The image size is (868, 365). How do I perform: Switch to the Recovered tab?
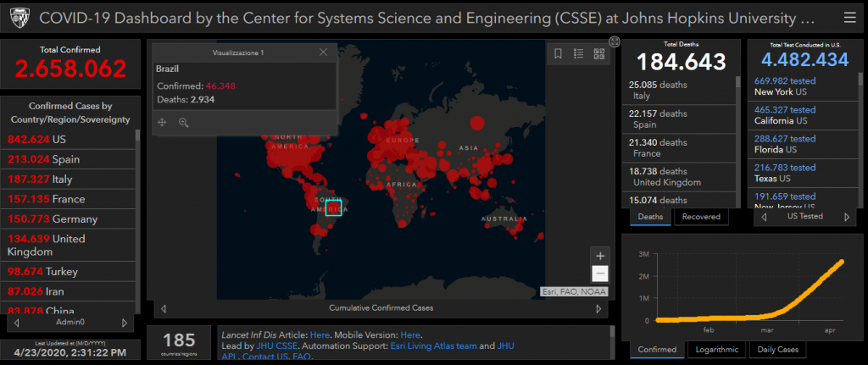[x=701, y=217]
